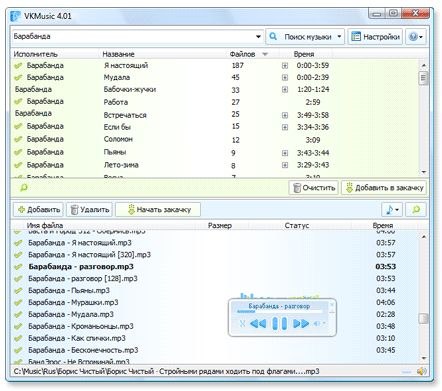Viewport: 442px width, 391px height.
Task: Select file Барабанда - Я настоящий.mp3
Action: (215, 243)
